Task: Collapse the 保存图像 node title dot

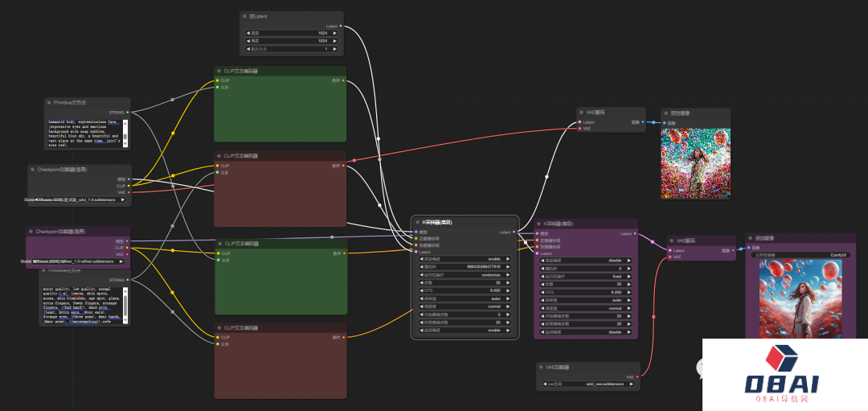Action: click(750, 238)
